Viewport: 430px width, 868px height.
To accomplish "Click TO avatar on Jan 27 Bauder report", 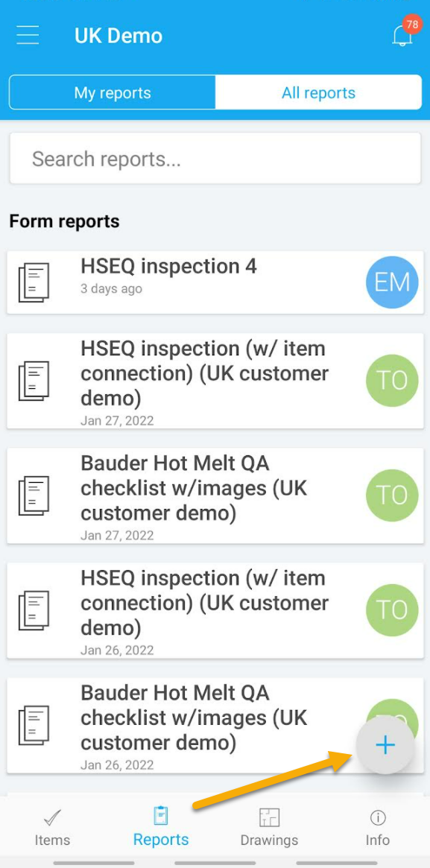I will point(393,495).
